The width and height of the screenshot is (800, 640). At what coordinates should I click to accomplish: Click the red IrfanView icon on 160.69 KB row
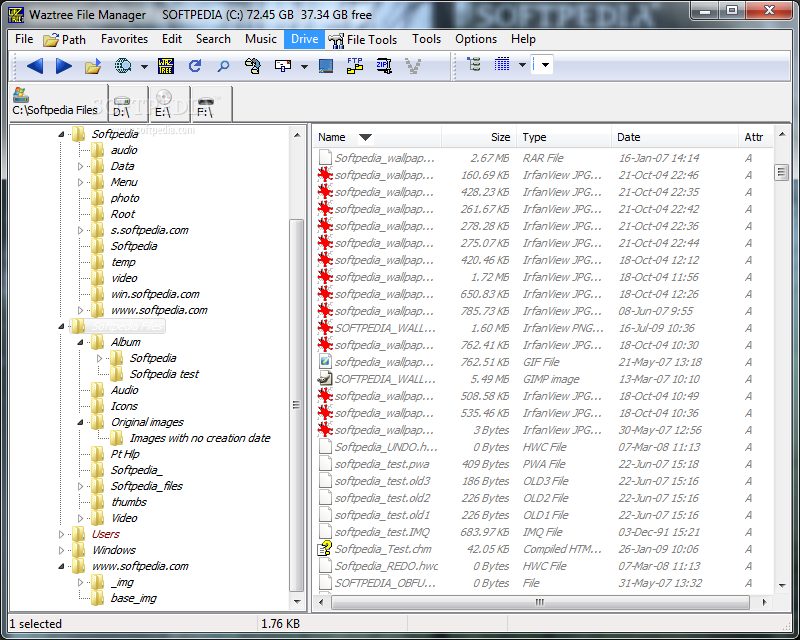pyautogui.click(x=325, y=175)
